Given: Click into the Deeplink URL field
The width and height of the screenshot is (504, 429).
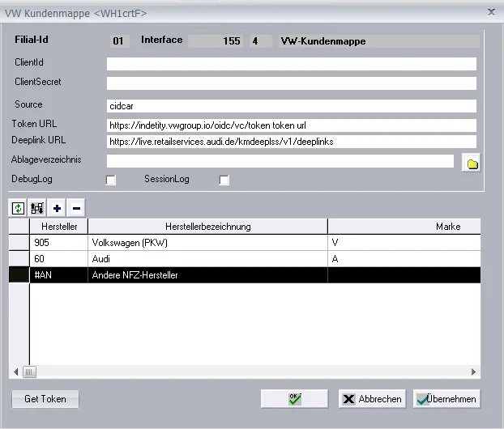Looking at the screenshot, I should tap(292, 142).
